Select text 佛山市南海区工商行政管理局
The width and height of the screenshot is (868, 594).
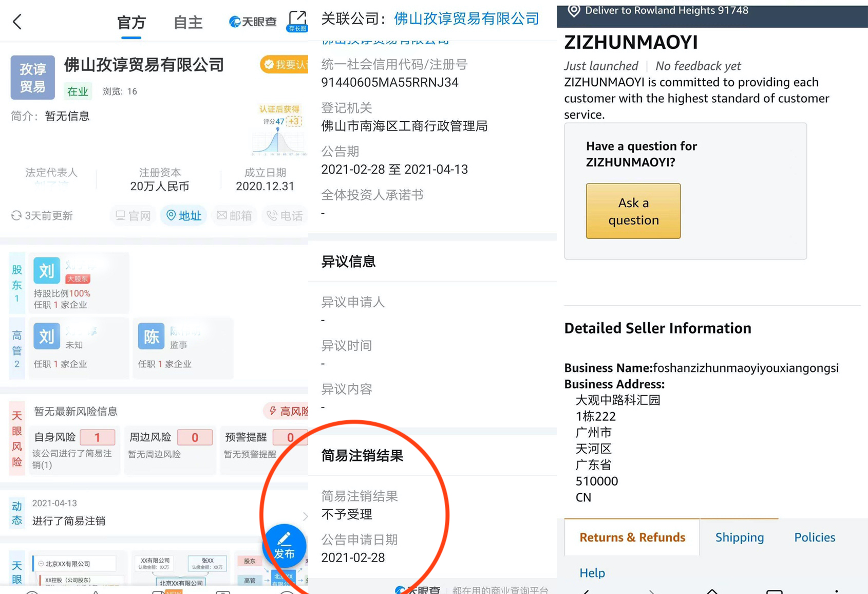404,126
